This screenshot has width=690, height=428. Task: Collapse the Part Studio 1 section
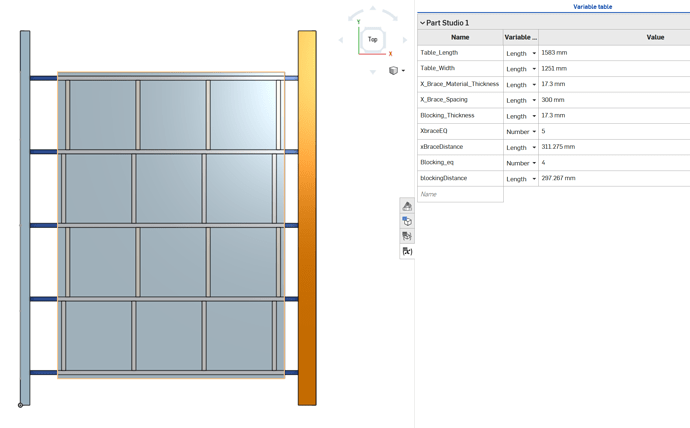tap(422, 23)
